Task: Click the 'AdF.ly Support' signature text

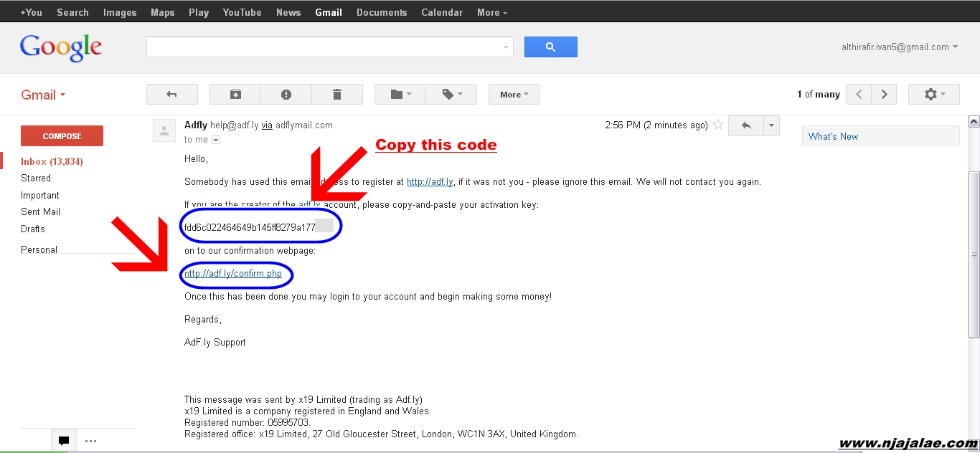Action: click(215, 343)
